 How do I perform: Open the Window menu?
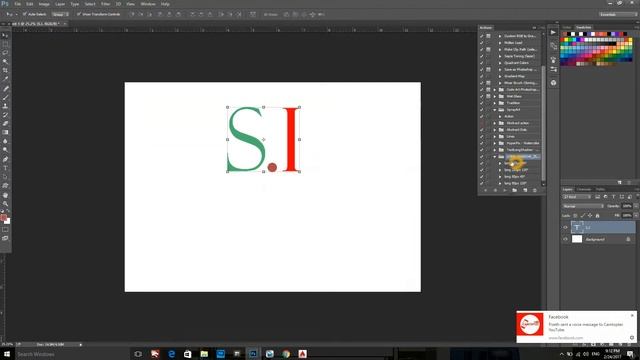tap(148, 4)
